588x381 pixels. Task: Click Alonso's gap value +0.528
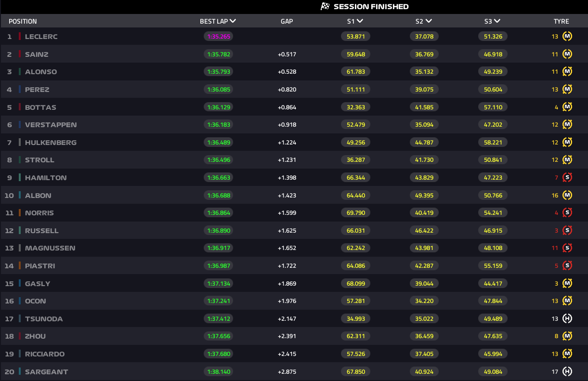coord(287,72)
